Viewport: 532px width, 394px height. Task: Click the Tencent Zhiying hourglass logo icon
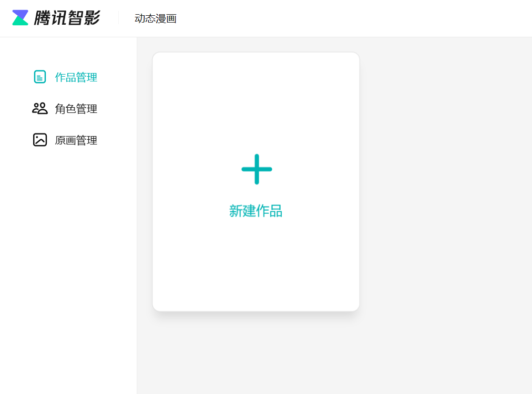[x=19, y=17]
